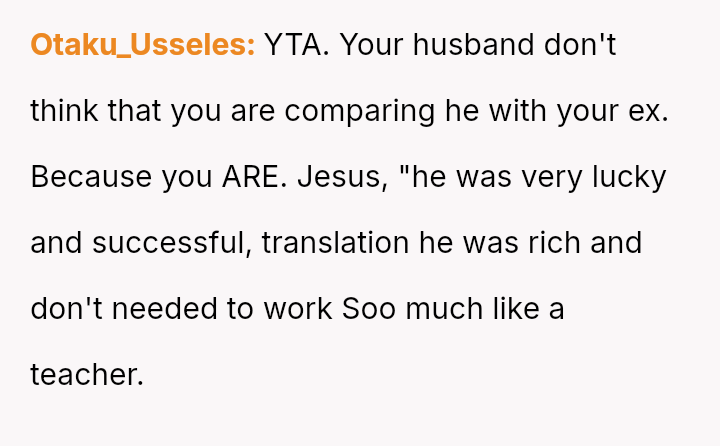This screenshot has width=720, height=446.
Task: Select the word "much" in the fifth line
Action: click(444, 308)
